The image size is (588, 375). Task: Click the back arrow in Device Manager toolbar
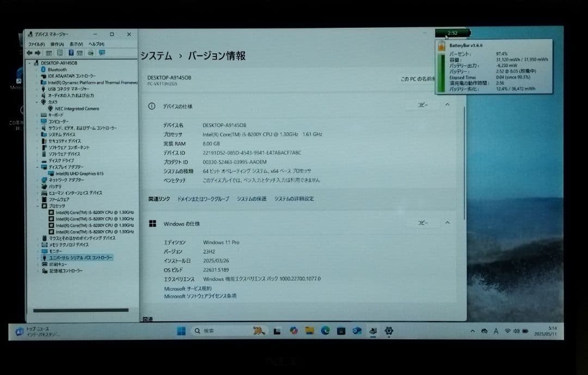click(29, 53)
